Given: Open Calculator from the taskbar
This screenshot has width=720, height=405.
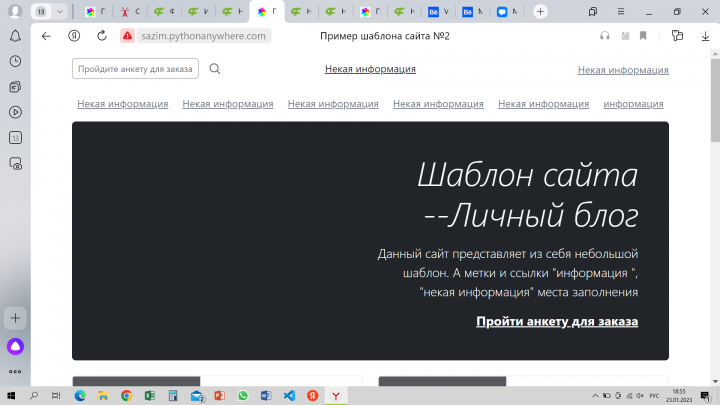Looking at the screenshot, I should coord(173,395).
